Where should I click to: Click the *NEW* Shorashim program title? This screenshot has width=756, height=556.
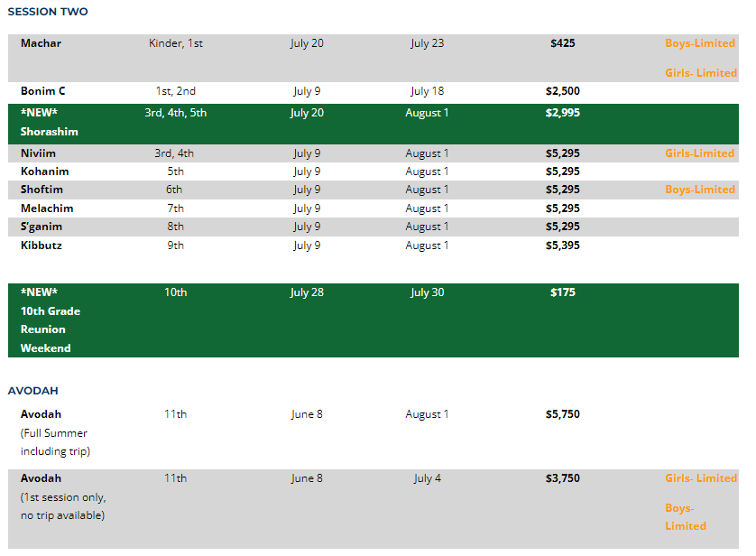pyautogui.click(x=49, y=123)
